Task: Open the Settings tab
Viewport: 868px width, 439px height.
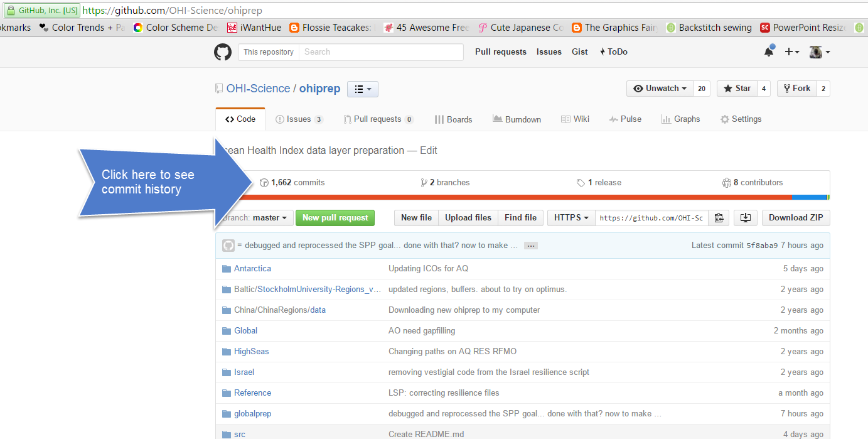Action: pyautogui.click(x=741, y=119)
